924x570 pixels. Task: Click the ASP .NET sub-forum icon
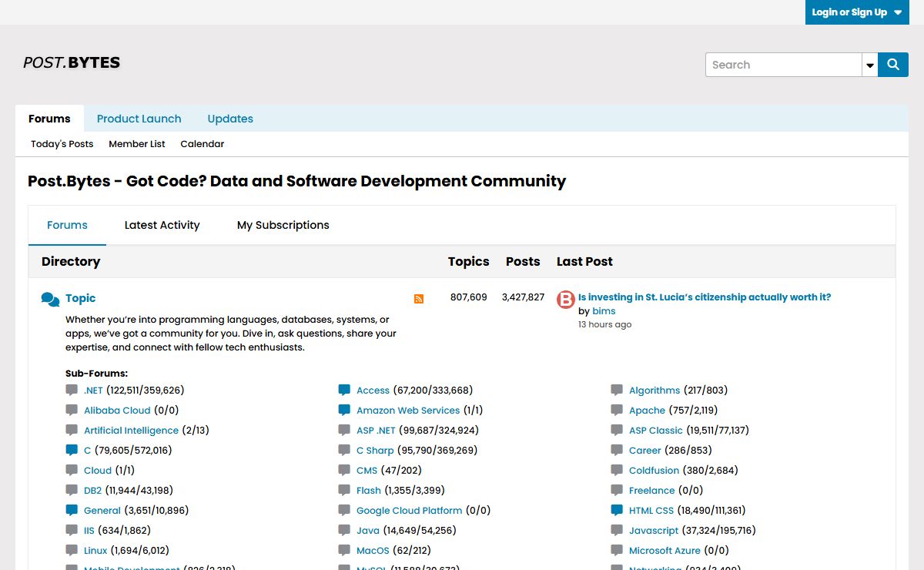click(x=344, y=431)
